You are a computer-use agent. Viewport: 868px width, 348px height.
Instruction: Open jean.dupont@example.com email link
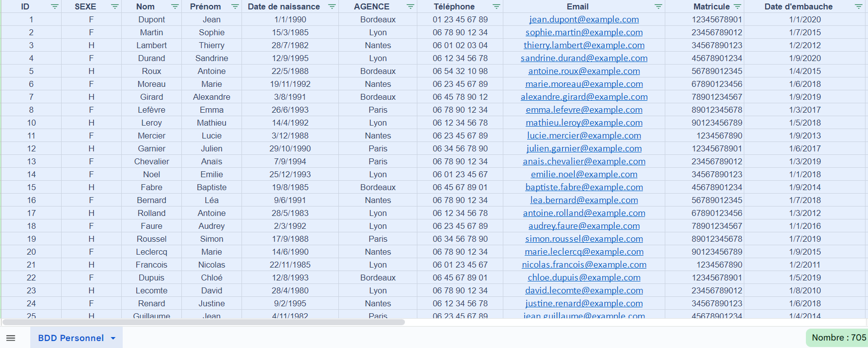(584, 19)
